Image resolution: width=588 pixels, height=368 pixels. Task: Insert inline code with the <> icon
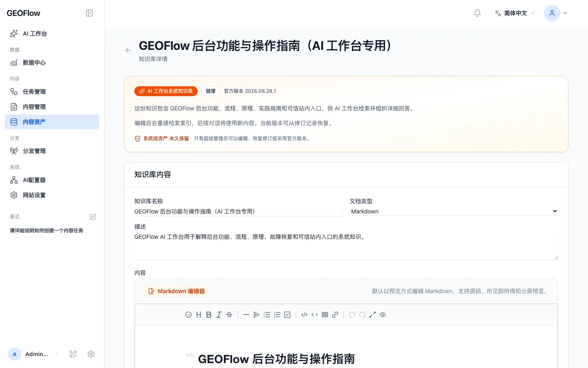(x=314, y=315)
